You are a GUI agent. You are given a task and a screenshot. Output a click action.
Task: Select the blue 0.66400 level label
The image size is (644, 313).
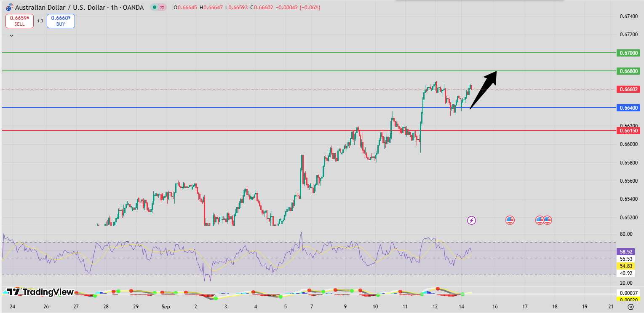coord(628,108)
